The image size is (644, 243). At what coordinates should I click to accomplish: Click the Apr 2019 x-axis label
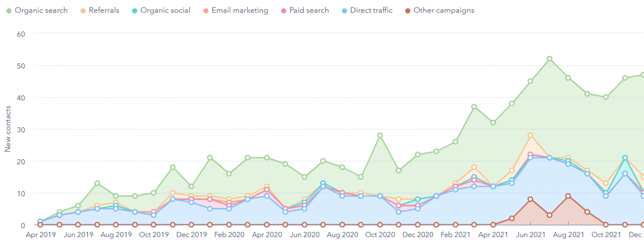point(40,235)
